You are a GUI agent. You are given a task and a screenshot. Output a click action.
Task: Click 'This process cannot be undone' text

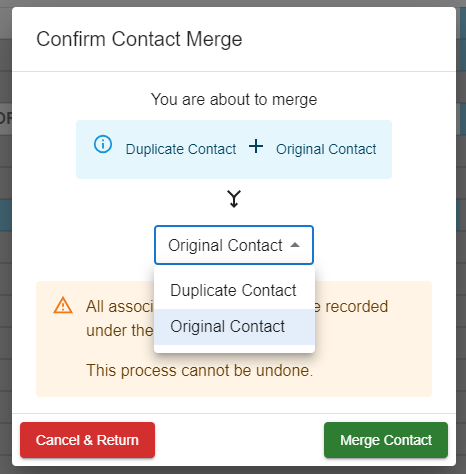click(200, 370)
